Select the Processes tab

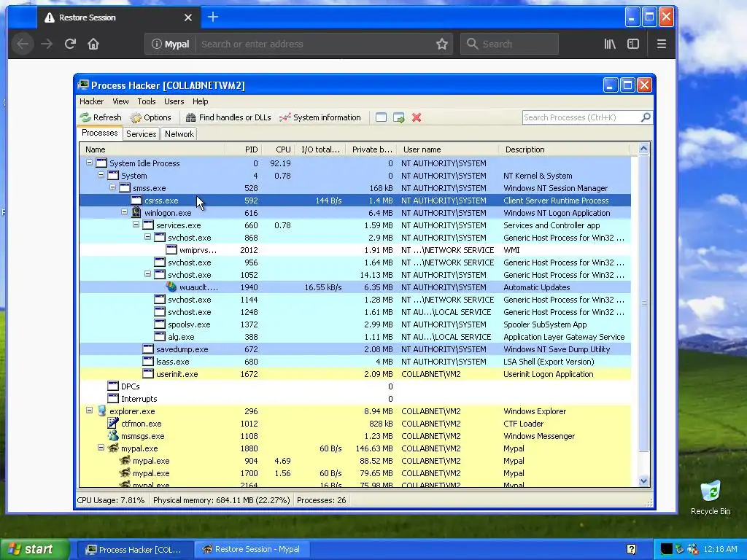(x=99, y=133)
